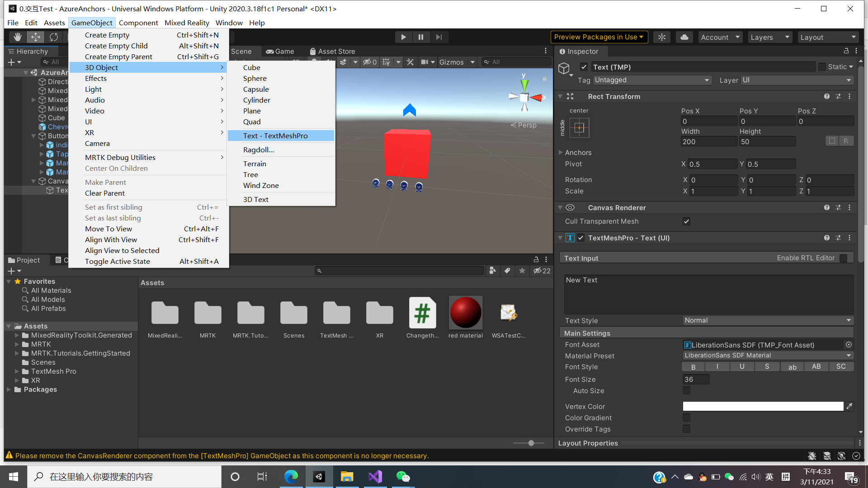Image resolution: width=868 pixels, height=488 pixels.
Task: Toggle the Cull Transparent Mesh checkbox
Action: point(686,221)
